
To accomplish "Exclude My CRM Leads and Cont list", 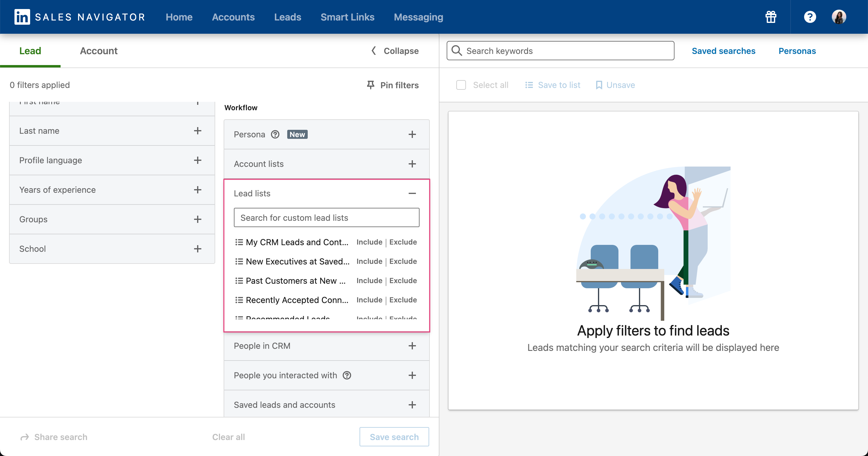I will click(403, 242).
